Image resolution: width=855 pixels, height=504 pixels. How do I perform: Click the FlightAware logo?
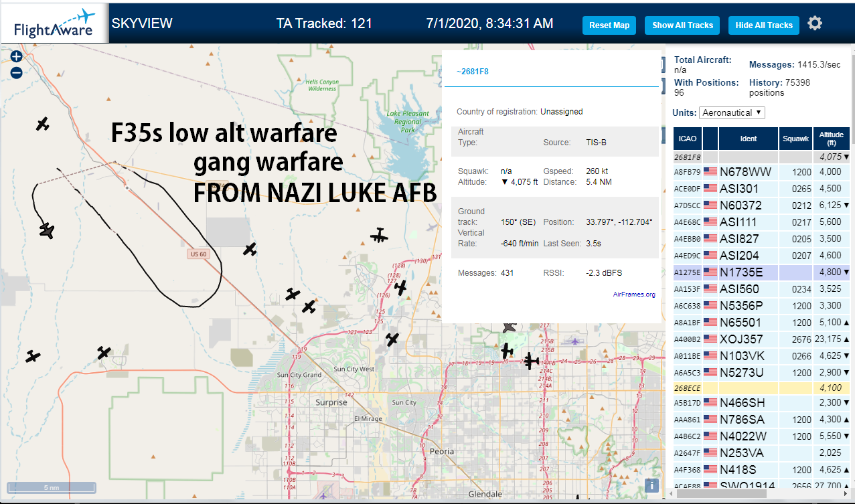pyautogui.click(x=54, y=23)
